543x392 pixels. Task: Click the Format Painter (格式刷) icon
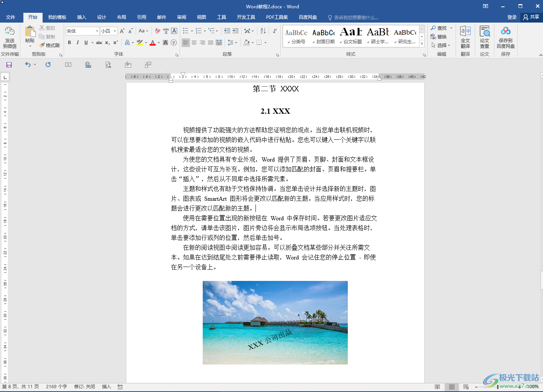[x=49, y=45]
